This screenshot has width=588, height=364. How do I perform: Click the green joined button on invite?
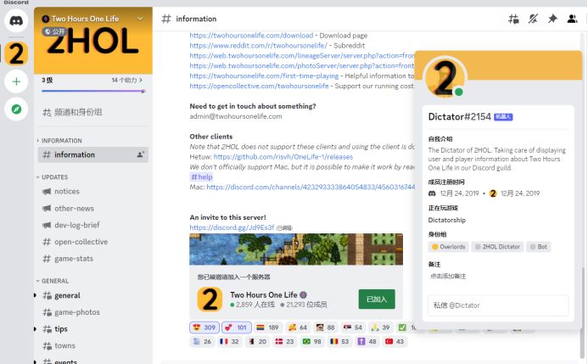point(377,300)
